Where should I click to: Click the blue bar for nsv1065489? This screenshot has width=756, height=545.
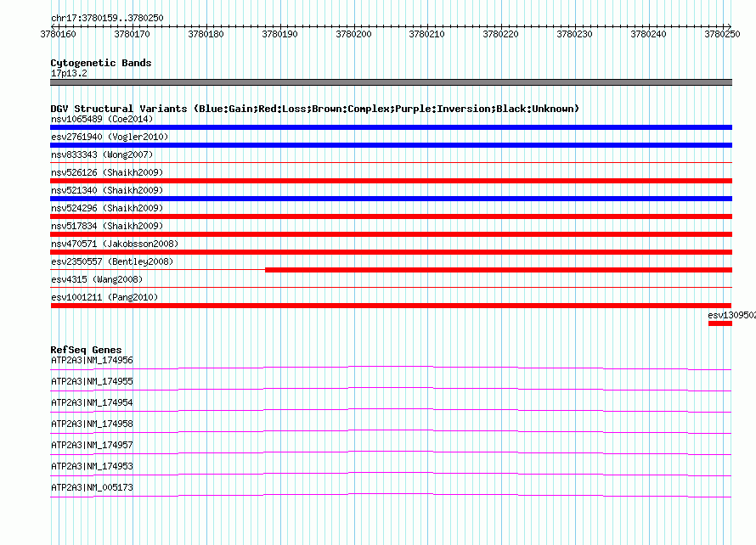point(391,127)
